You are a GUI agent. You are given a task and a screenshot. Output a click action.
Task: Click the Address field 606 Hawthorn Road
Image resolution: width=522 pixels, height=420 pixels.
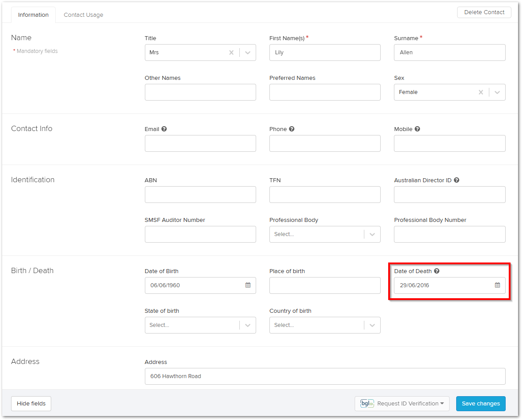(x=325, y=376)
